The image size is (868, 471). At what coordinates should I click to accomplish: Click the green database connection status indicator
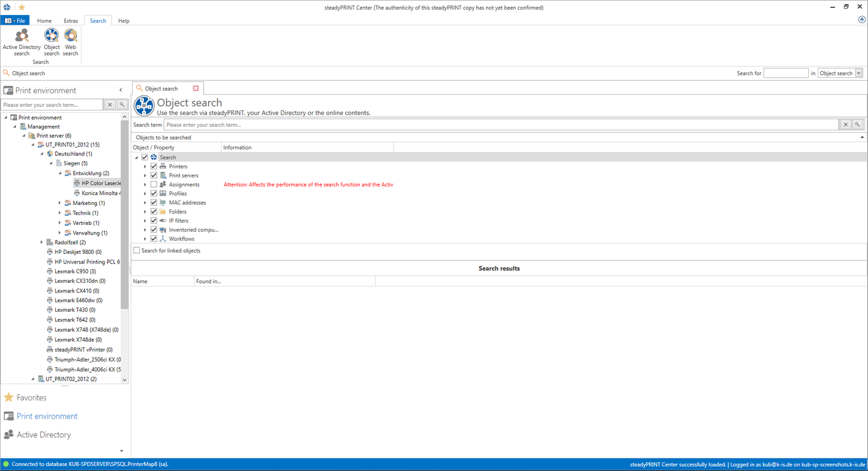pos(6,464)
